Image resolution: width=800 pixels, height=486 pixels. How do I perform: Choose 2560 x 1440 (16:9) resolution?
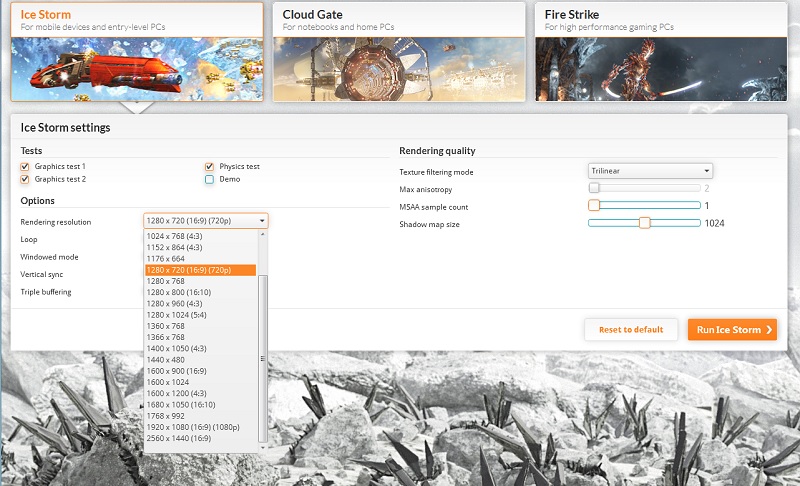201,438
